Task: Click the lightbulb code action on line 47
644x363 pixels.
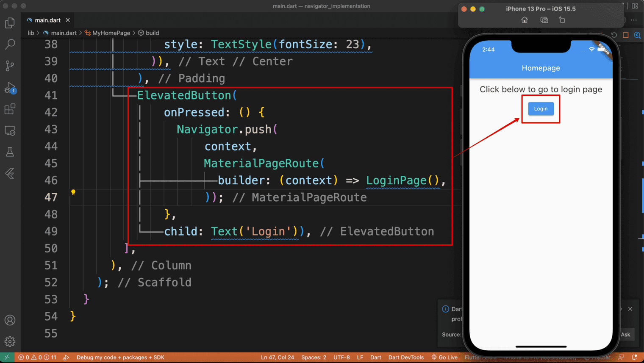Action: (x=73, y=193)
